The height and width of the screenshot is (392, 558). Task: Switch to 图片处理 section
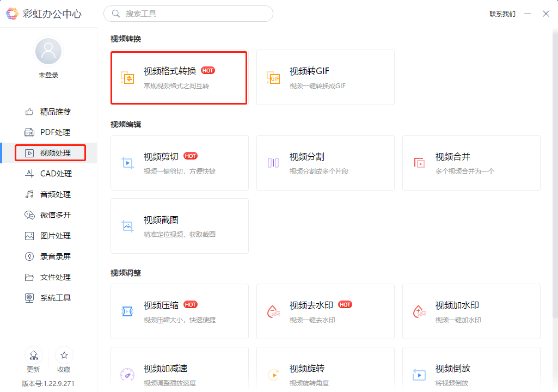tap(49, 236)
